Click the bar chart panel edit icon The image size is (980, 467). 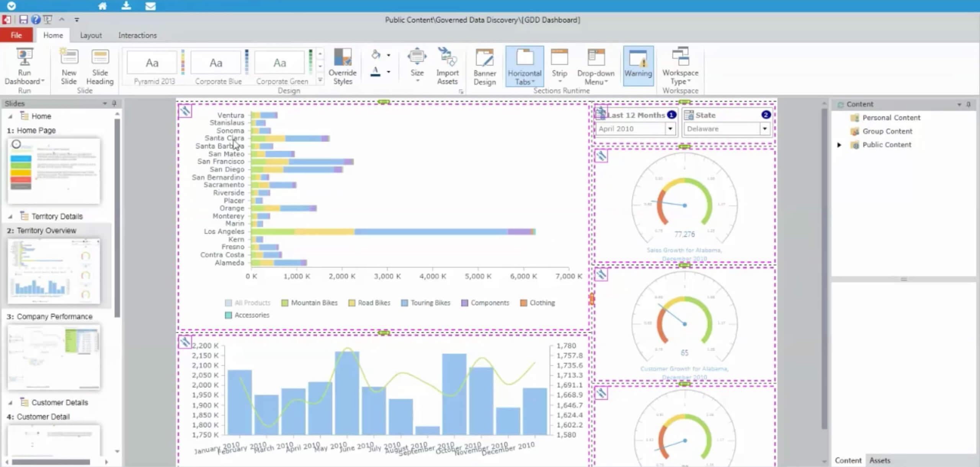coord(185,111)
